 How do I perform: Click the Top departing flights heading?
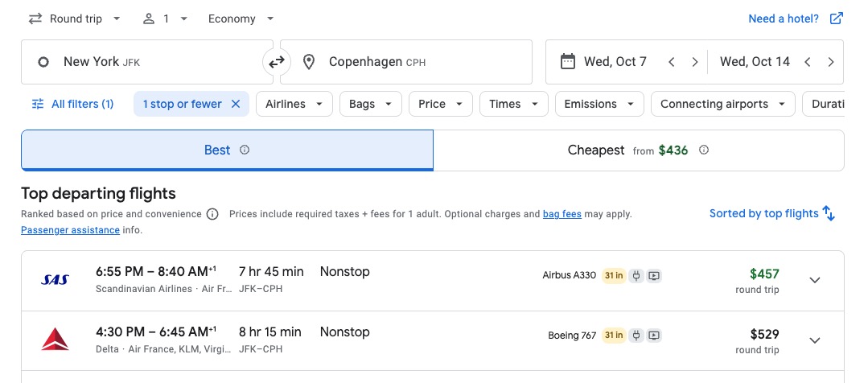coord(98,193)
